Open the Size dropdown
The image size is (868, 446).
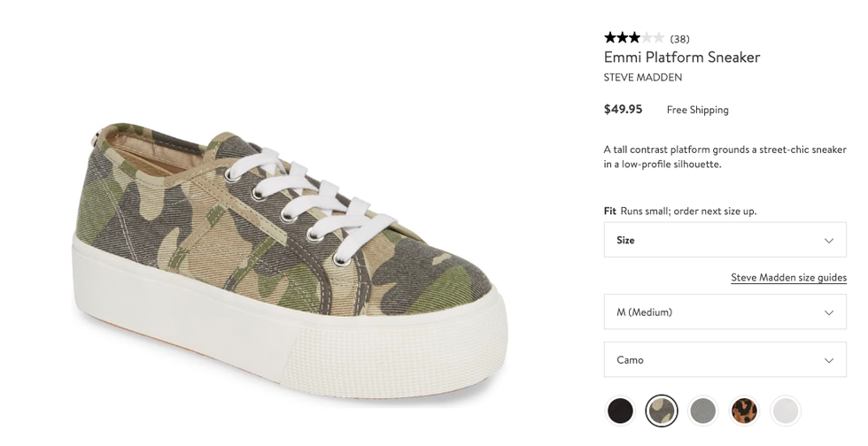point(724,240)
